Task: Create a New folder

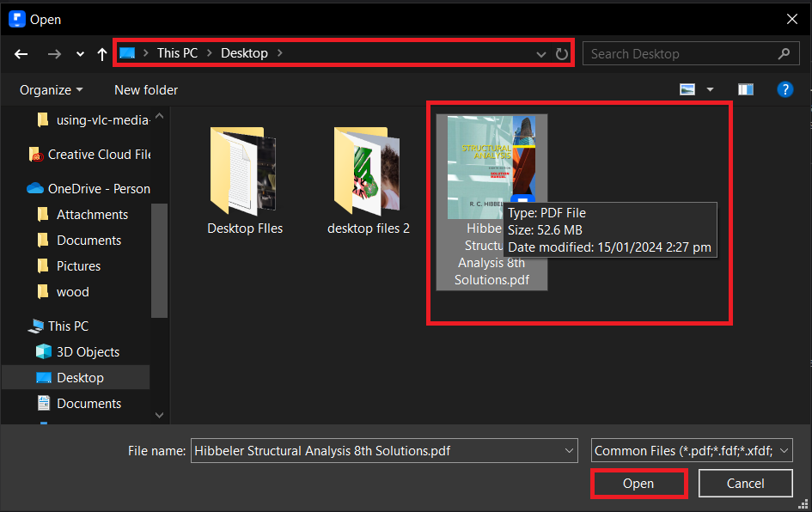Action: point(145,89)
